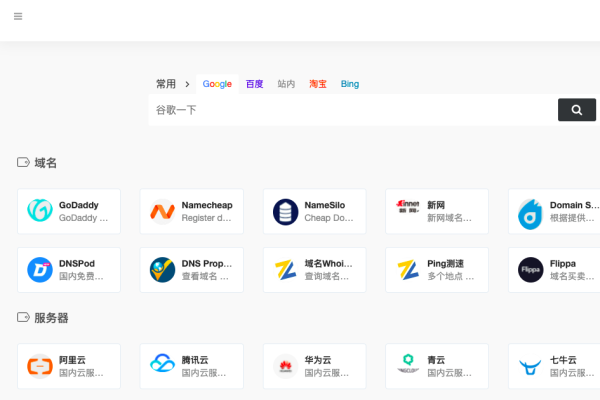
Task: Switch to the 百度 search tab
Action: (x=254, y=84)
